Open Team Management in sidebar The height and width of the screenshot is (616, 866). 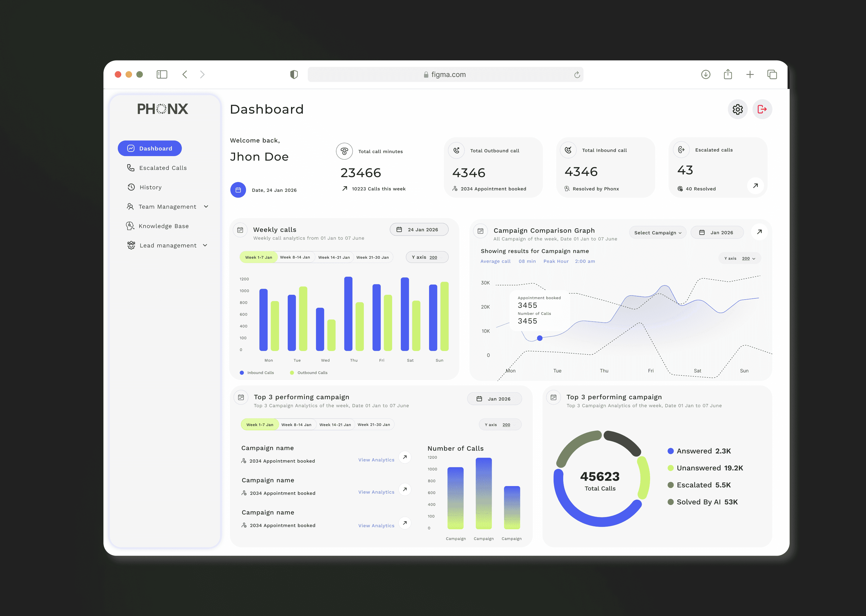(x=167, y=206)
